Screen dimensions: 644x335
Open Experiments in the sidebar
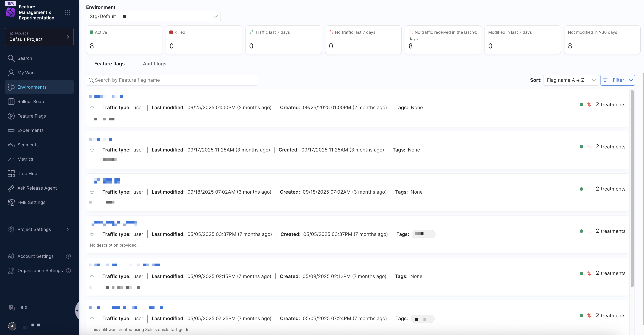30,130
